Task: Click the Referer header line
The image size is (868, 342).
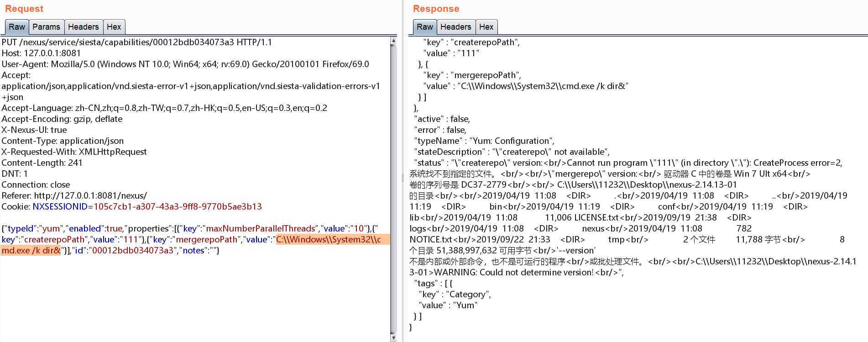Action: point(74,195)
